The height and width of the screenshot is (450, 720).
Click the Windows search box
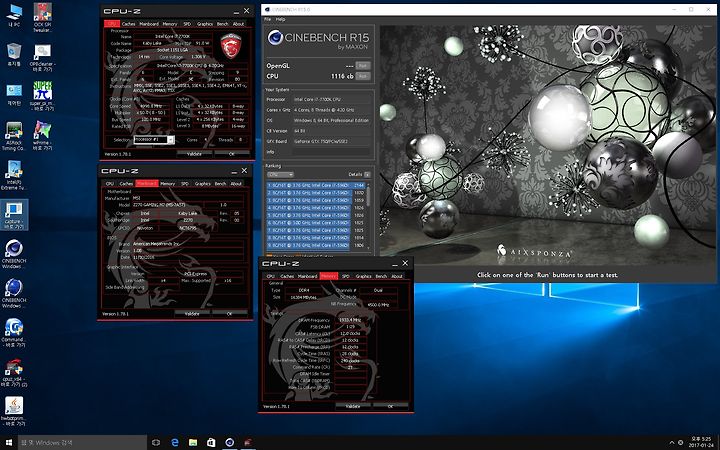(83, 443)
